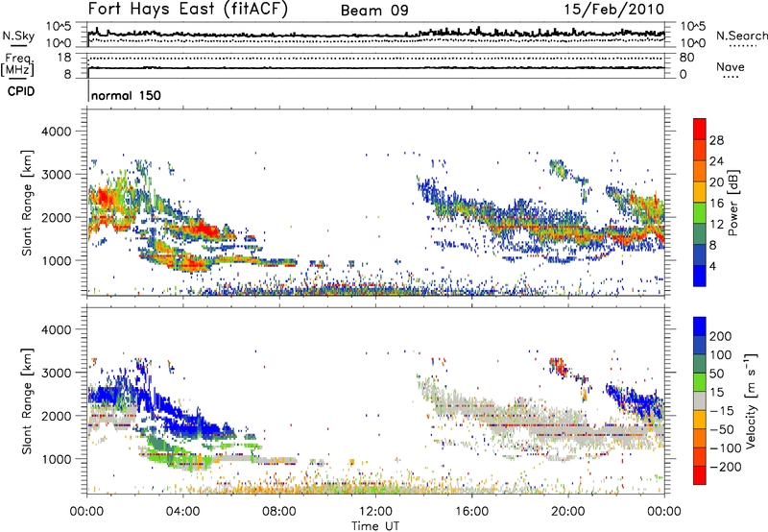Select the '24' Power color bar label

(x=716, y=161)
